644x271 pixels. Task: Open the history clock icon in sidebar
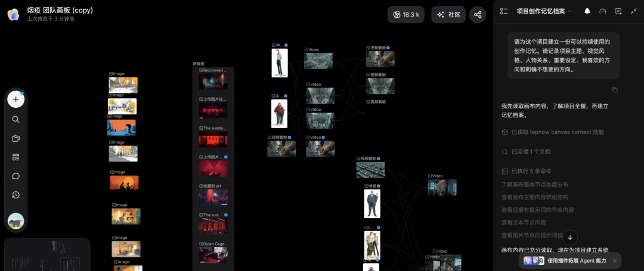coord(16,195)
